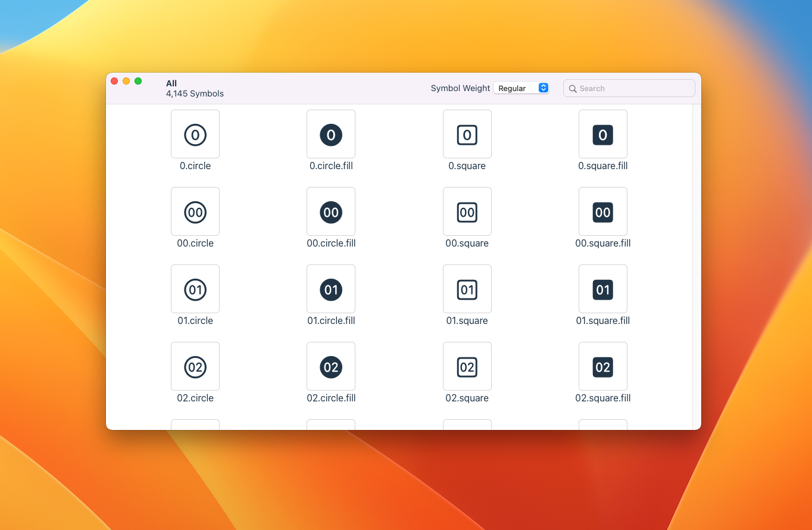Select the 00.circle symbol icon

[195, 211]
